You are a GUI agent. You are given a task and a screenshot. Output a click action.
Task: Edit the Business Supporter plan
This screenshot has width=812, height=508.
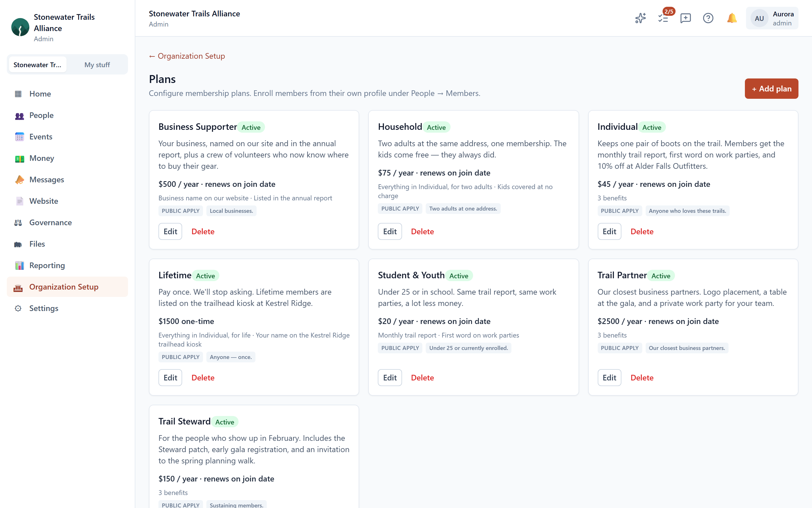point(170,231)
